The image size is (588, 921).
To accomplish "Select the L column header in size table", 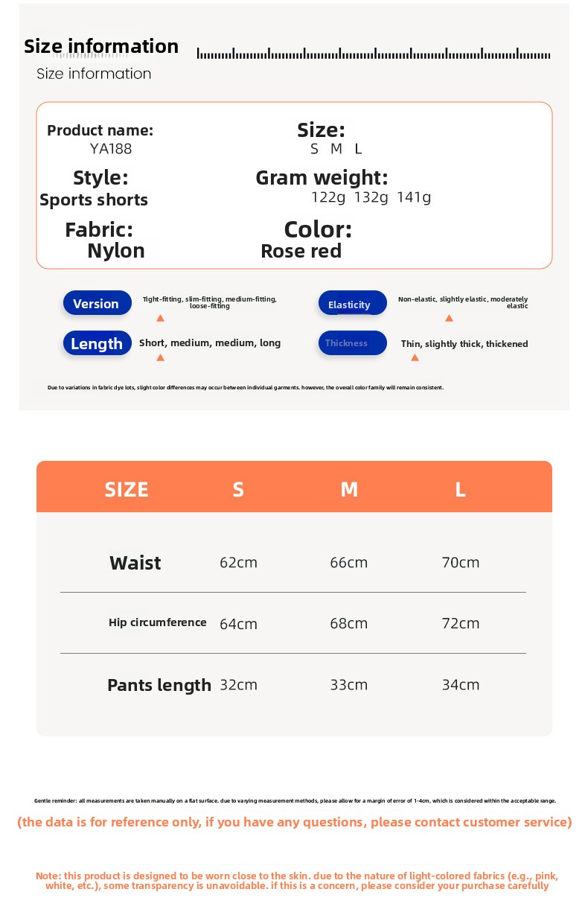I will click(460, 489).
